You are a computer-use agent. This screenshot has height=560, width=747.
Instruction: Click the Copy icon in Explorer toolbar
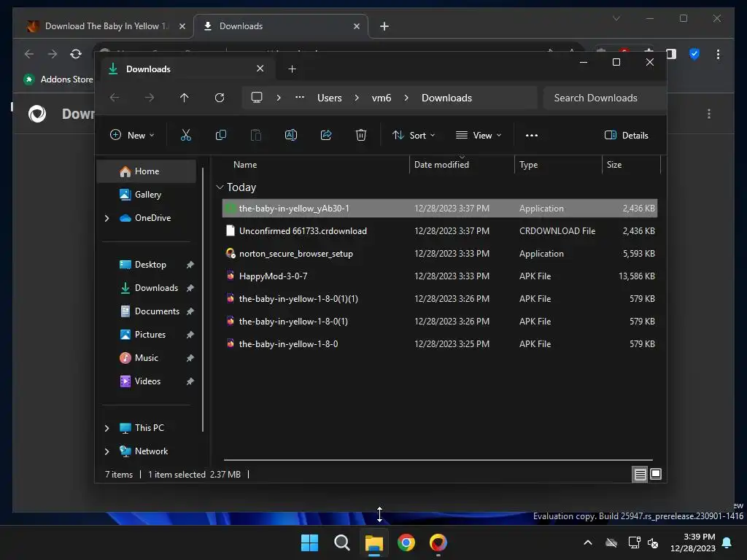(x=221, y=135)
